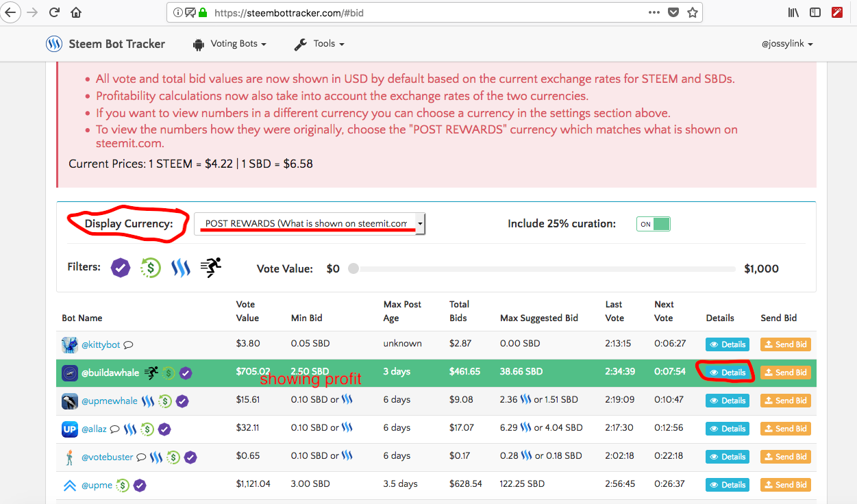The image size is (857, 504).
Task: Click the @upme chevron logo icon
Action: click(69, 486)
